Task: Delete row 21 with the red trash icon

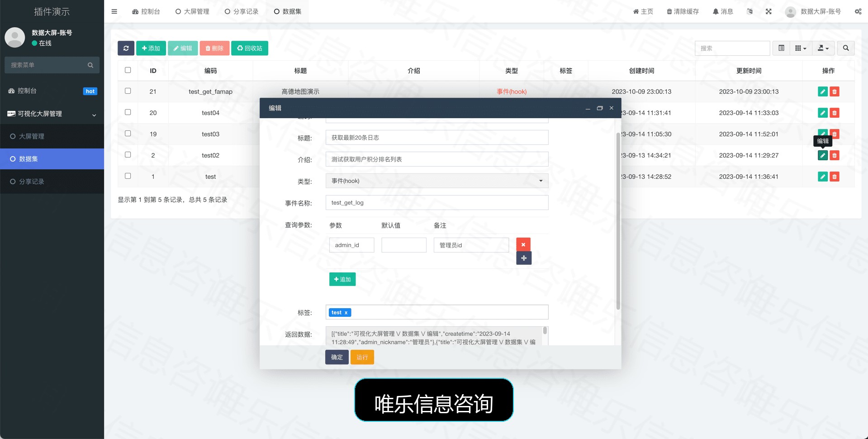Action: 835,91
